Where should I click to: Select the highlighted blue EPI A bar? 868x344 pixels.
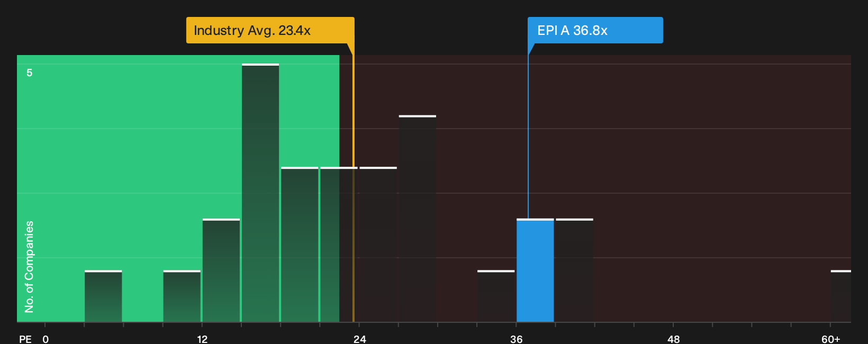click(535, 270)
